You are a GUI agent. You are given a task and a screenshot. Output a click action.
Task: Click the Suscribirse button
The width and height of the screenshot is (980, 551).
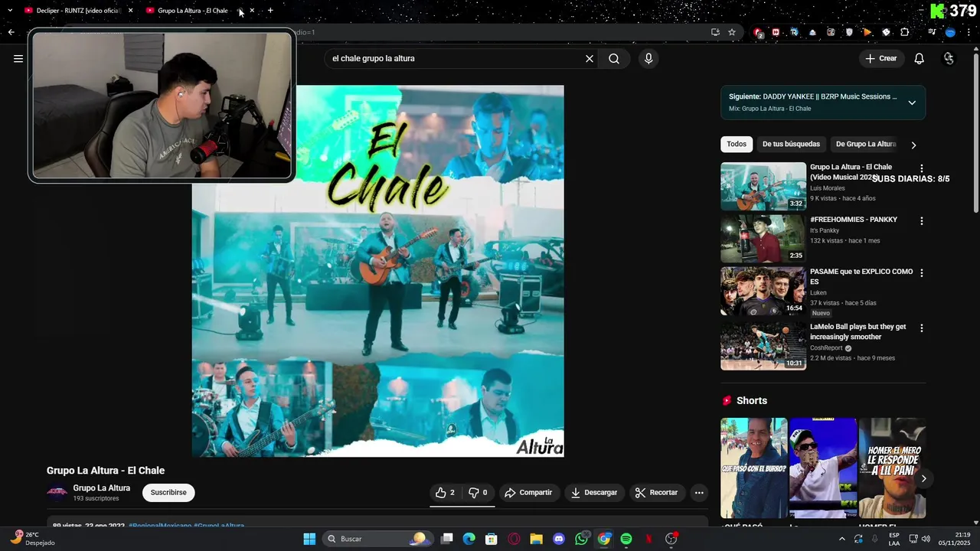tap(168, 493)
